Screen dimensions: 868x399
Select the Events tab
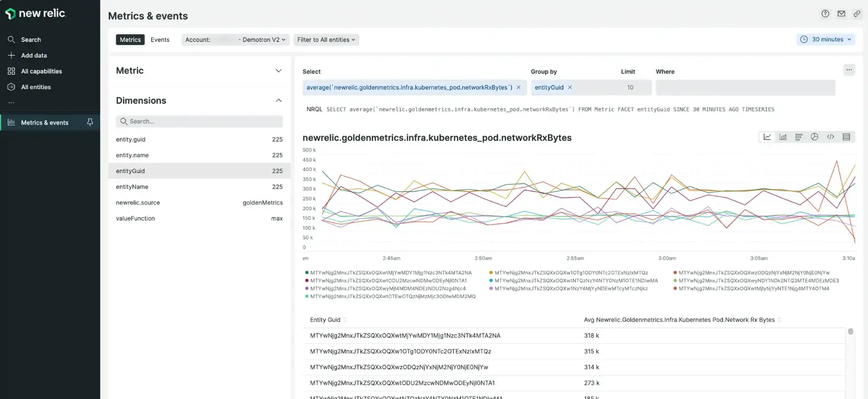coord(160,40)
